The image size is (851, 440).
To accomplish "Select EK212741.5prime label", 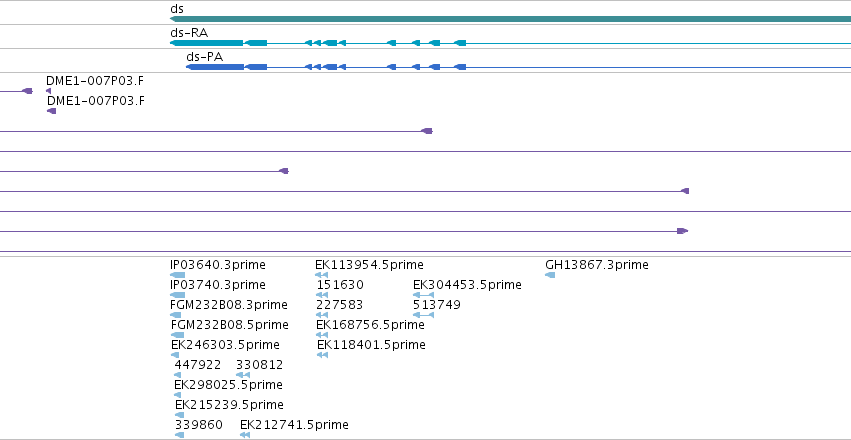I will point(294,425).
